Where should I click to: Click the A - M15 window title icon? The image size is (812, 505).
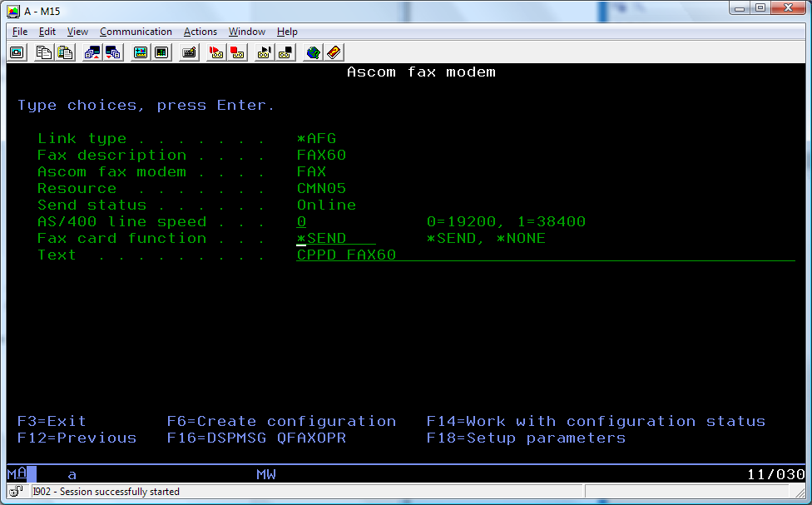click(x=13, y=11)
